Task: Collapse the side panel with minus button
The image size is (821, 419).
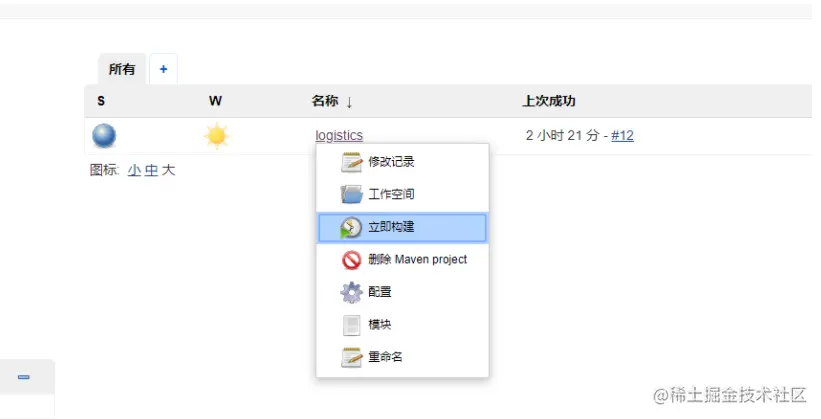Action: click(24, 377)
